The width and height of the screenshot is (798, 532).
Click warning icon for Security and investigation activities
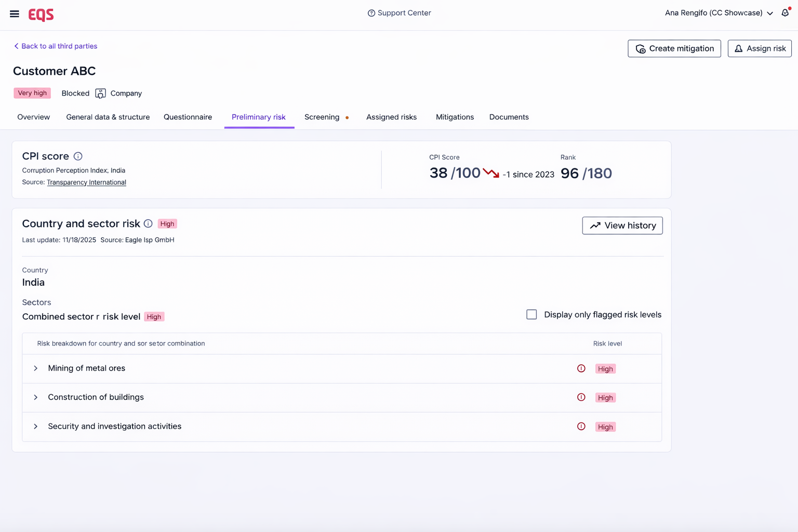click(581, 427)
